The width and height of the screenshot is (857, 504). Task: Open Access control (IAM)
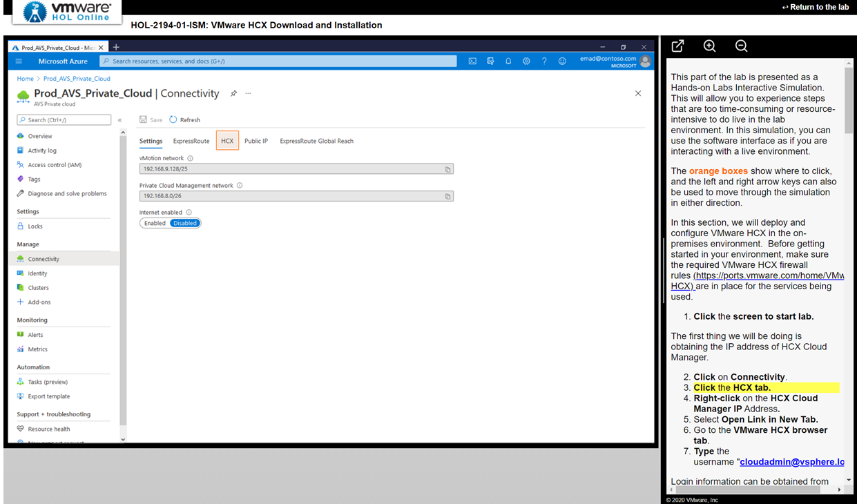(x=55, y=165)
